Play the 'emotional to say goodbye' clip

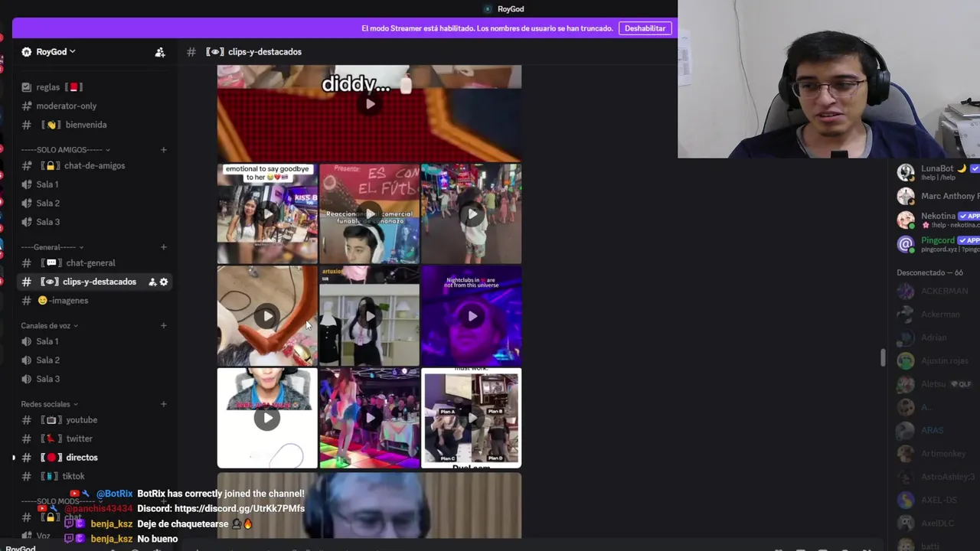[267, 214]
